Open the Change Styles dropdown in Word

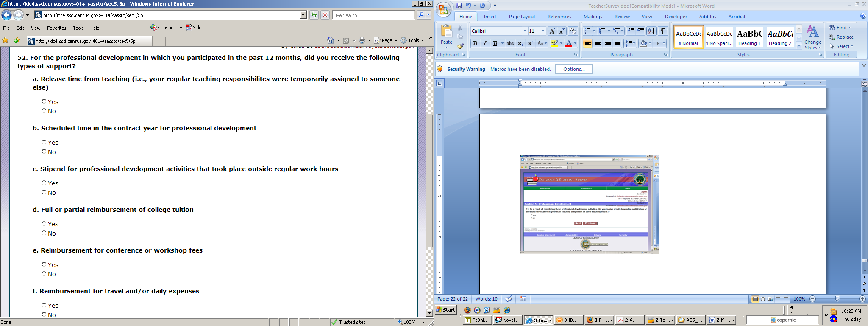[x=812, y=38]
